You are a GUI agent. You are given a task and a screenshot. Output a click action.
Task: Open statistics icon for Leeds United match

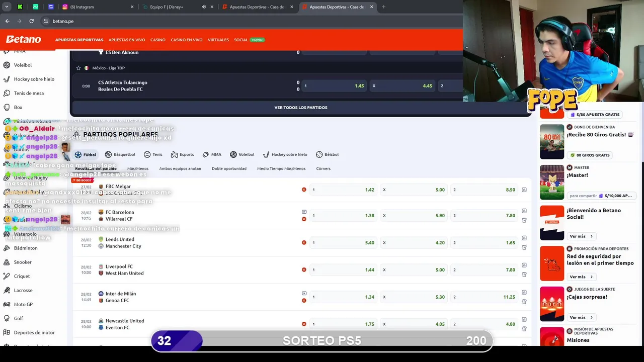[x=524, y=238]
